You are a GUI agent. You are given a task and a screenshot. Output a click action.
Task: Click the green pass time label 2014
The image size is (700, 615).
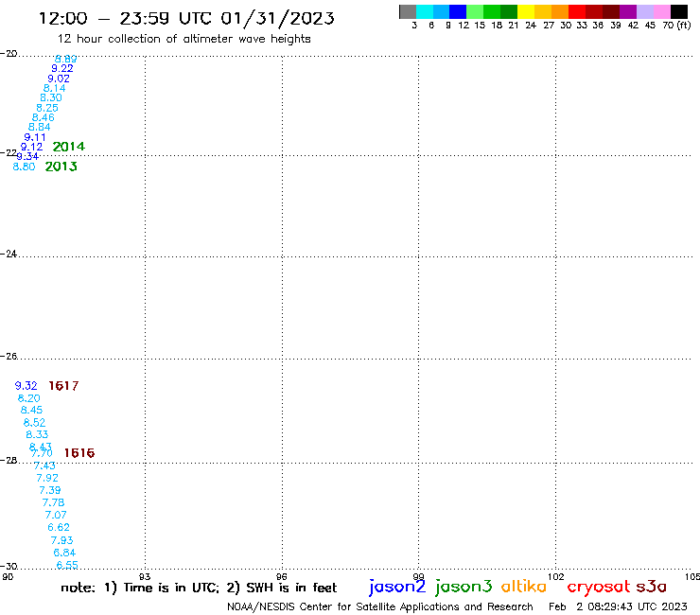(x=69, y=147)
